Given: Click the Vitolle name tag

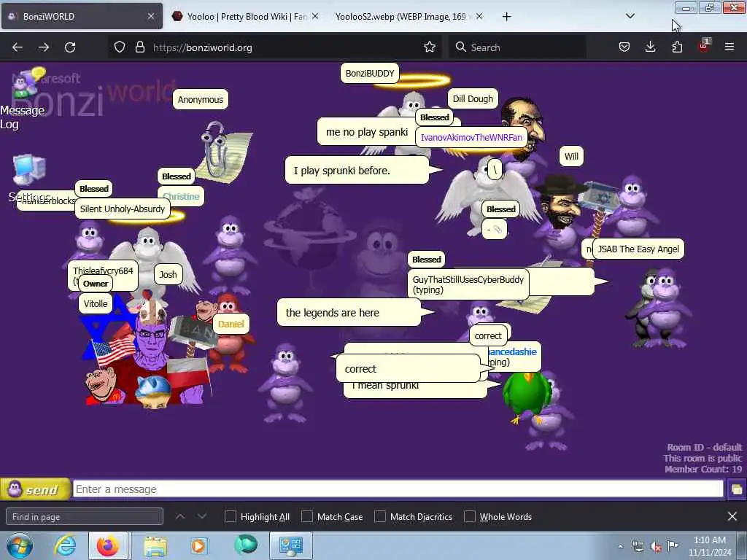Looking at the screenshot, I should click(x=96, y=304).
